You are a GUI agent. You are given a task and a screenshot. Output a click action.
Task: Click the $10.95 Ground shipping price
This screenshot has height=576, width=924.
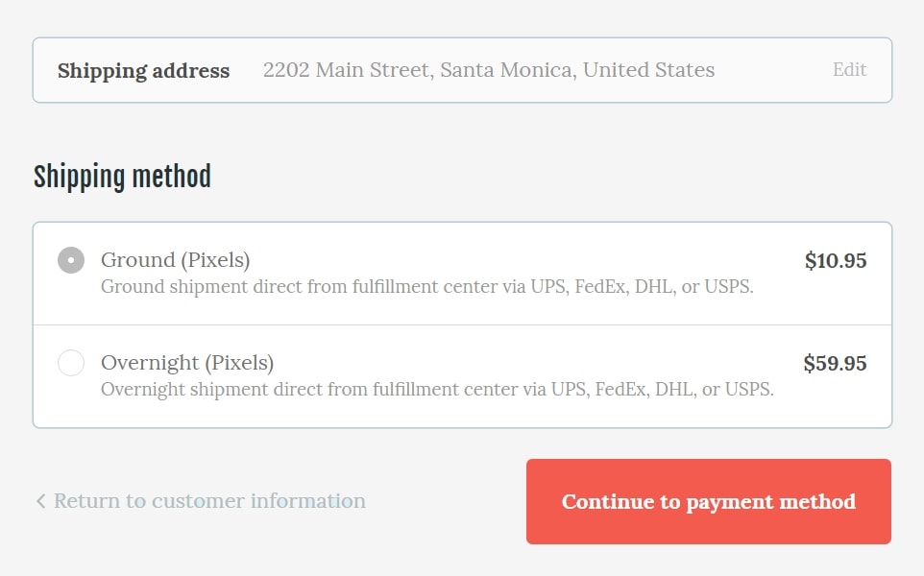click(836, 260)
